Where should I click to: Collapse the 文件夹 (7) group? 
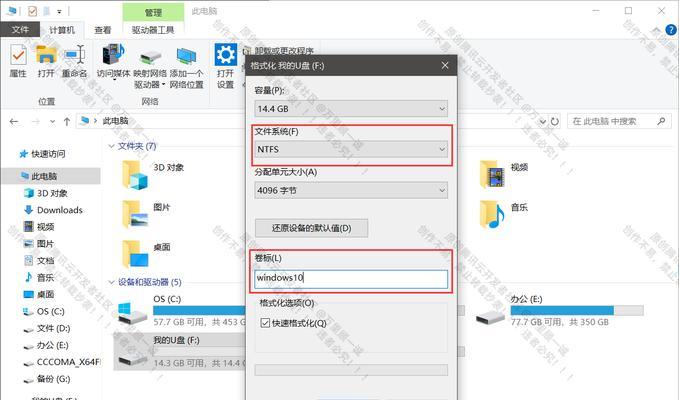click(111, 146)
